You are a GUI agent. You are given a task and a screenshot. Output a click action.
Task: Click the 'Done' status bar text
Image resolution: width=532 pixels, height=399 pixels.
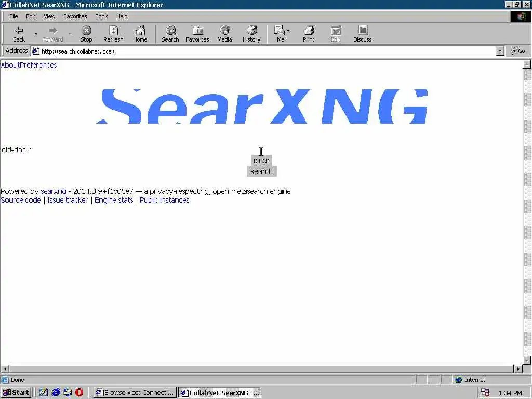point(17,380)
